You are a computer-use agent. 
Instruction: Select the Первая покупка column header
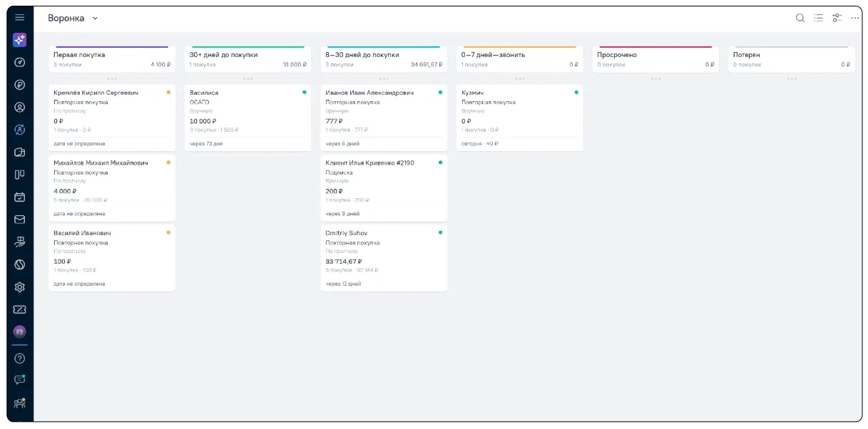click(112, 59)
